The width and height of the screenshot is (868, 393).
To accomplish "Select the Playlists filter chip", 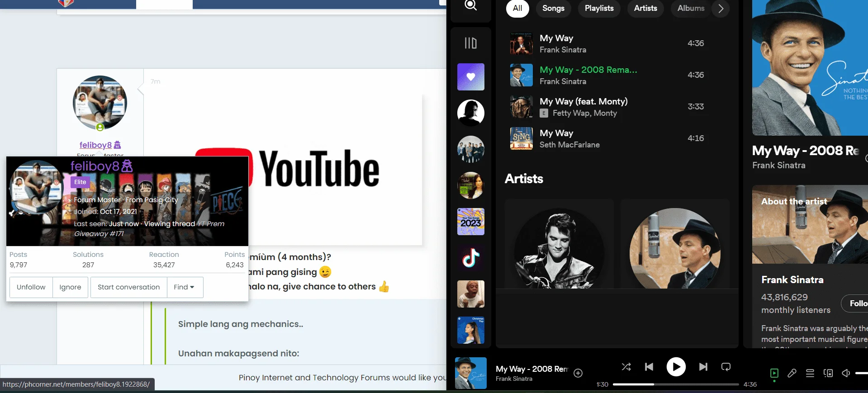I will point(599,8).
